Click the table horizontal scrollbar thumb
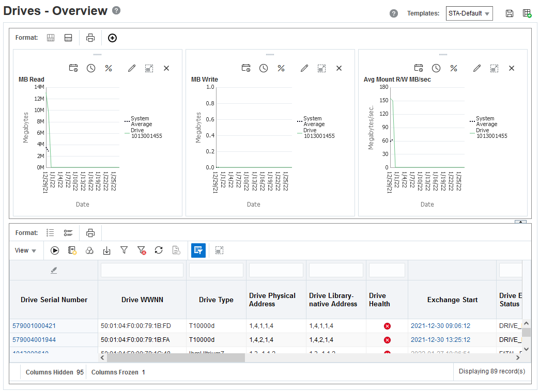 [176, 357]
